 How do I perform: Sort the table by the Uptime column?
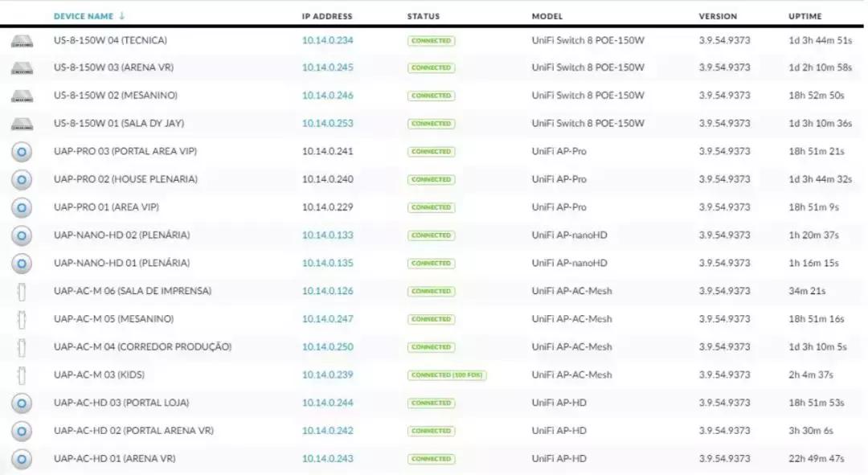805,16
